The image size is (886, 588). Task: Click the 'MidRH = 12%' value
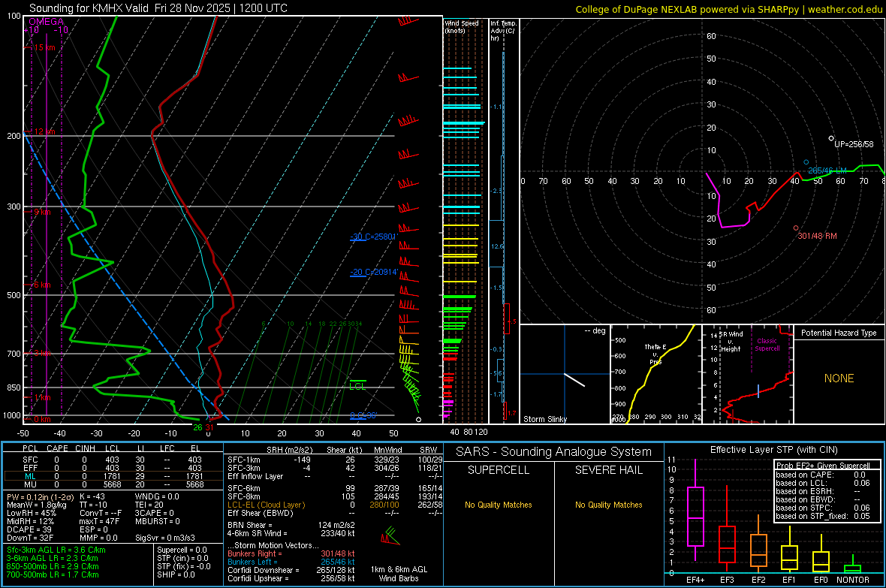(31, 521)
